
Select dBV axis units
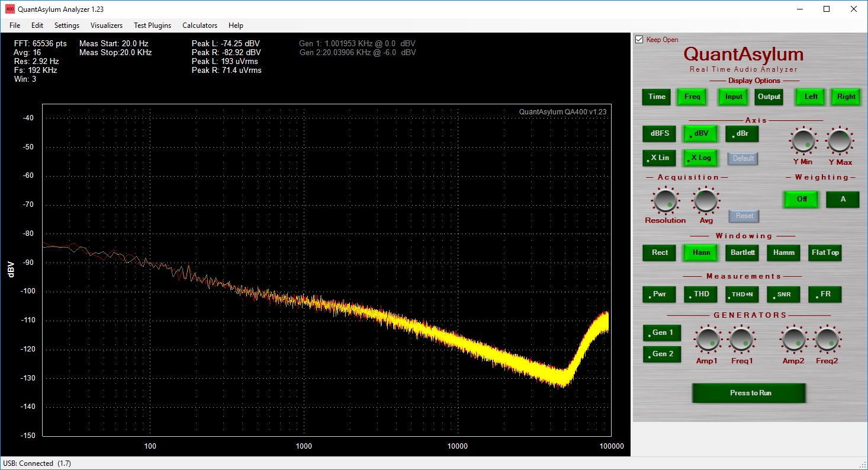point(700,133)
